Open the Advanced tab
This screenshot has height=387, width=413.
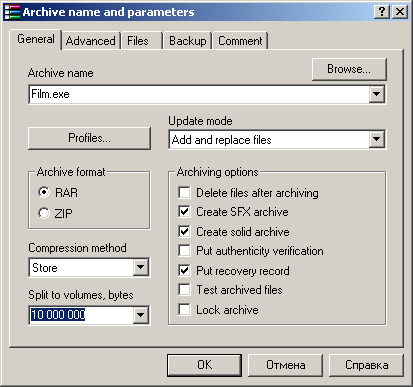pos(91,41)
